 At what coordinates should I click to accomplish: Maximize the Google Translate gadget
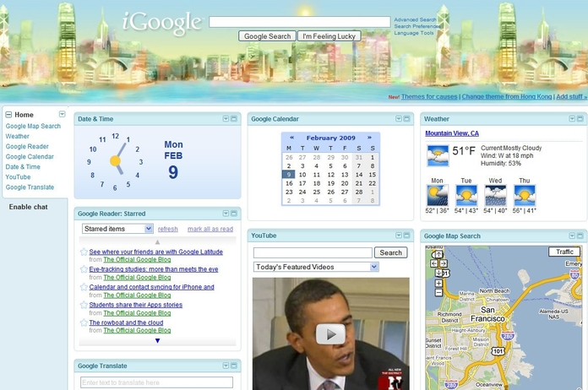[234, 366]
